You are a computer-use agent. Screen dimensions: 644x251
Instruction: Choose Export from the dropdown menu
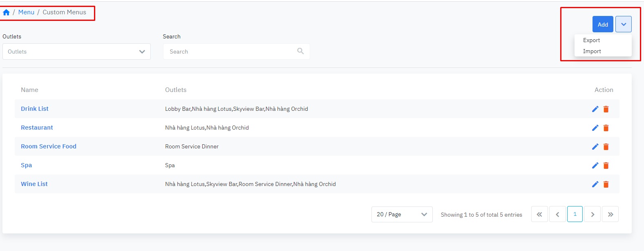point(591,40)
